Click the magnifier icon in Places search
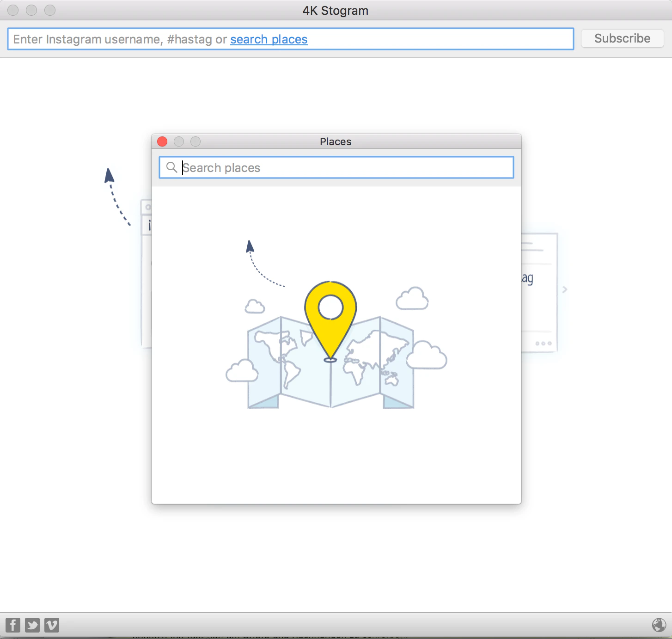Screen dimensions: 672x639 coord(171,167)
